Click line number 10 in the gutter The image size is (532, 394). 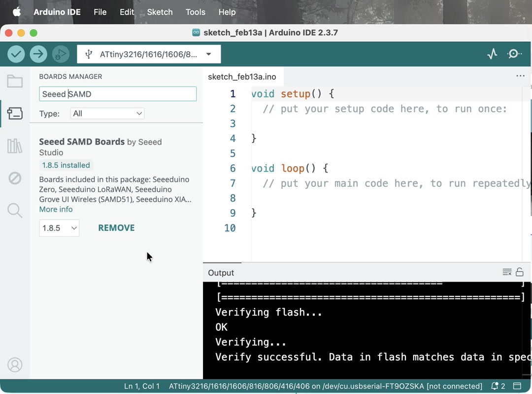(230, 228)
